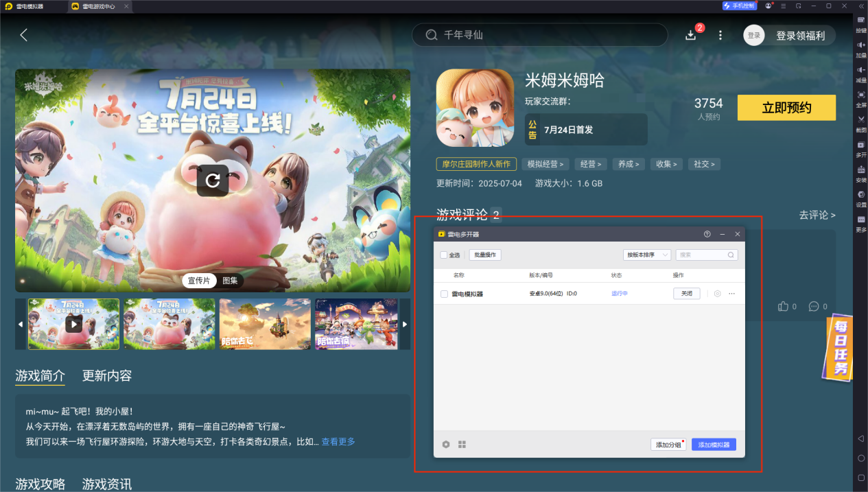
Task: Open the 按版本排序 sort dropdown
Action: (647, 255)
